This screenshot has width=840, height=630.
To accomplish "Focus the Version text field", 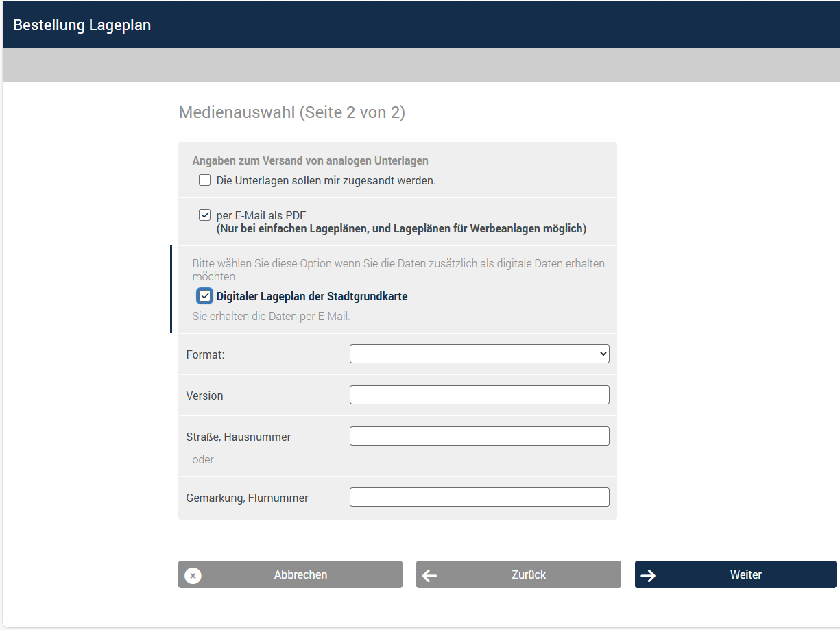I will pos(479,395).
